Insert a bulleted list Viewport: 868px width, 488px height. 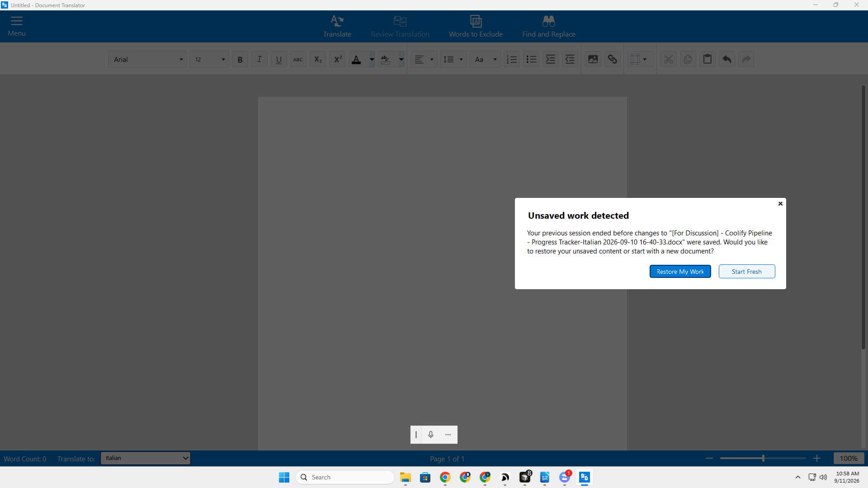click(x=531, y=59)
